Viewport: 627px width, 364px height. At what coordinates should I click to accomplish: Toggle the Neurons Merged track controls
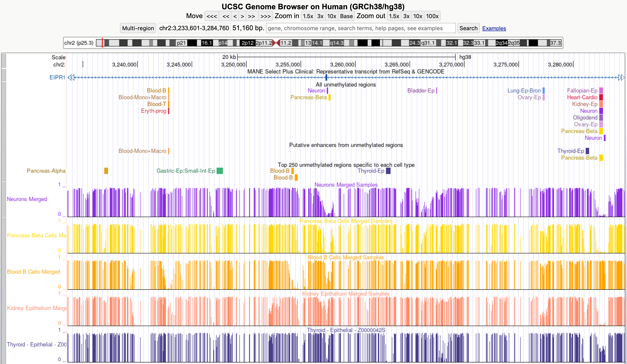pyautogui.click(x=27, y=199)
